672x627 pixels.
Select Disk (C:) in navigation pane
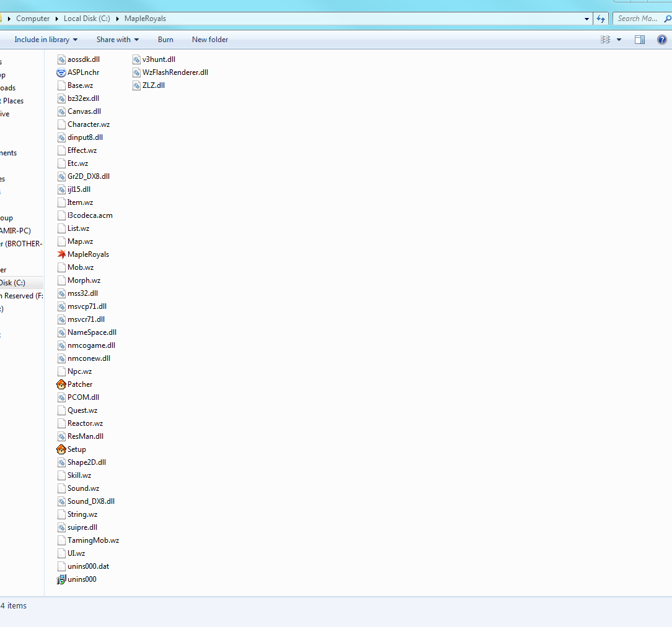click(x=22, y=283)
